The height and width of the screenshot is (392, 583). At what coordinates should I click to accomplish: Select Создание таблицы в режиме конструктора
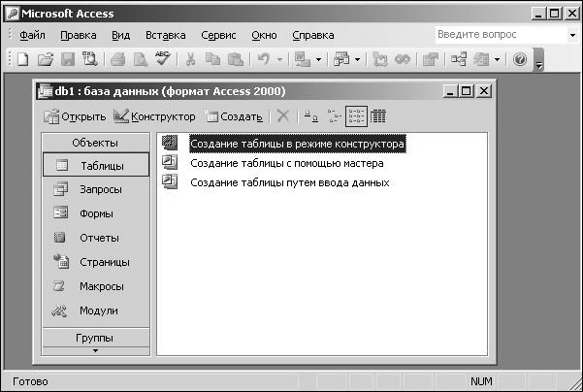[297, 144]
